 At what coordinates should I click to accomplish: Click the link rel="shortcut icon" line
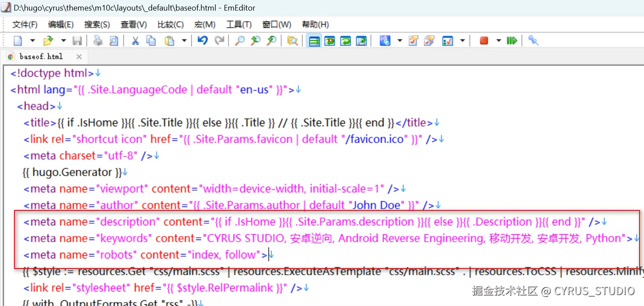(x=234, y=139)
